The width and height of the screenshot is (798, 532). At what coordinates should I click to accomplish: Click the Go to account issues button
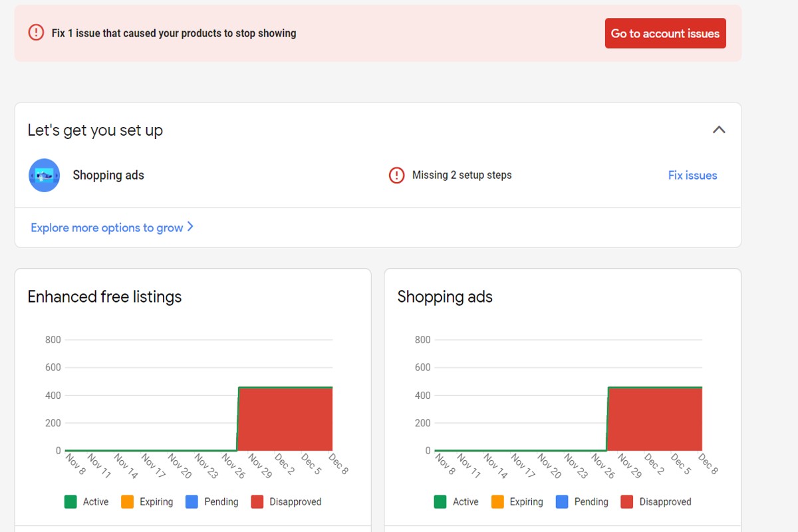point(665,33)
